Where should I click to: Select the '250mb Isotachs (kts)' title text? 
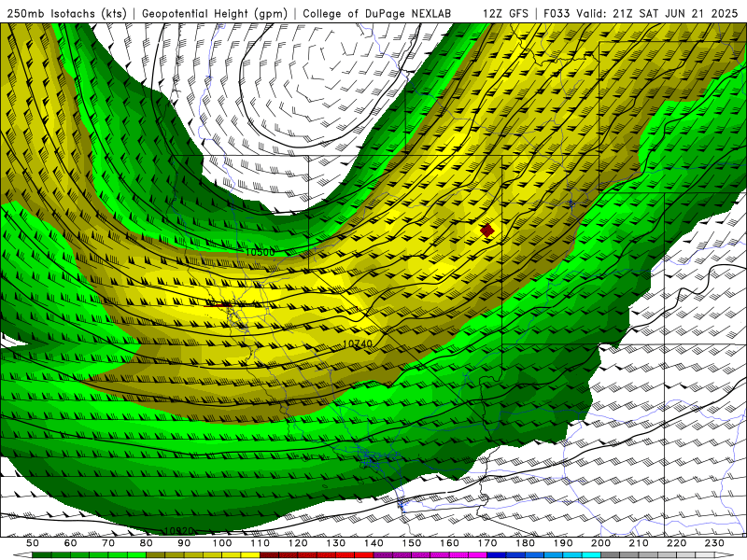(66, 14)
